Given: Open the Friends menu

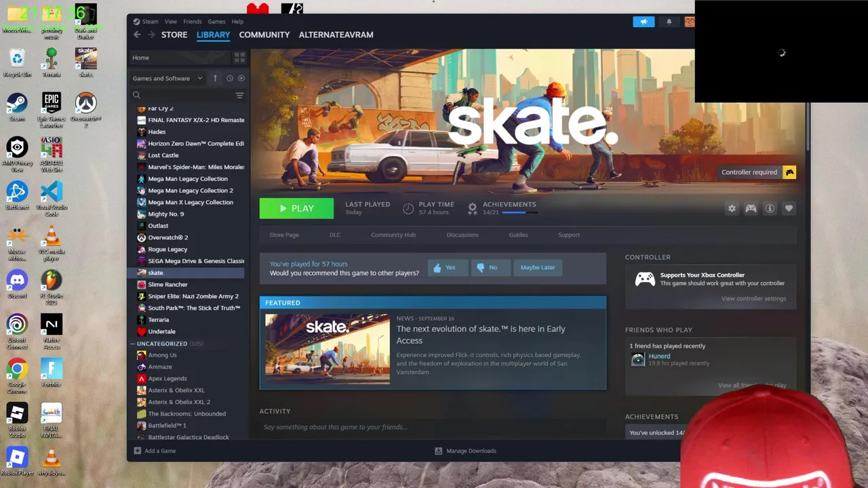Looking at the screenshot, I should 193,22.
